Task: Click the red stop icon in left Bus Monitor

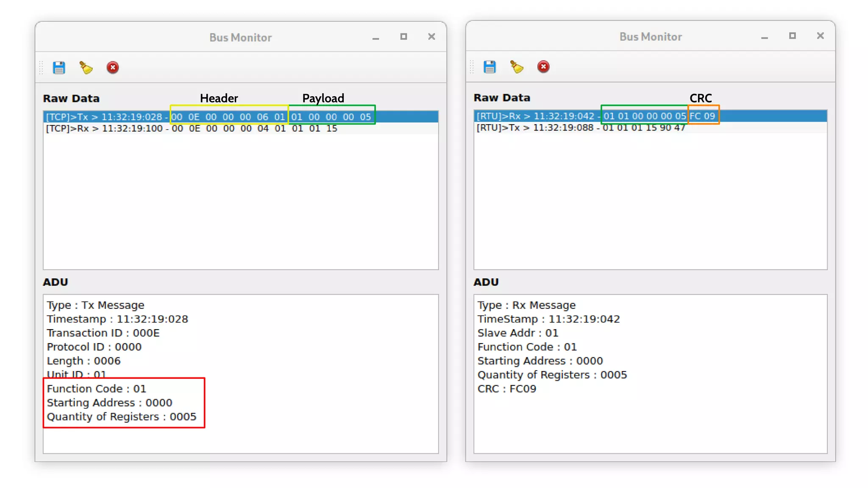Action: click(113, 68)
